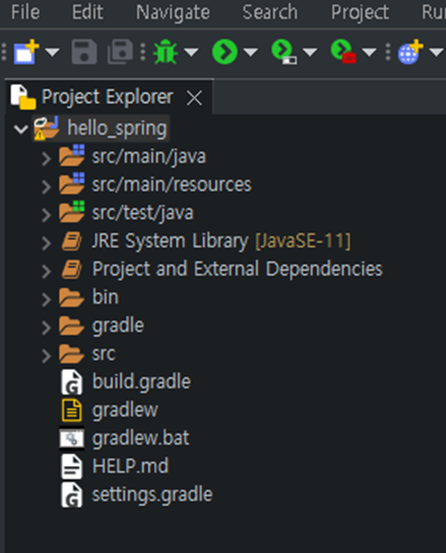The height and width of the screenshot is (553, 446).
Task: Click the gradlew file icon
Action: (x=72, y=410)
